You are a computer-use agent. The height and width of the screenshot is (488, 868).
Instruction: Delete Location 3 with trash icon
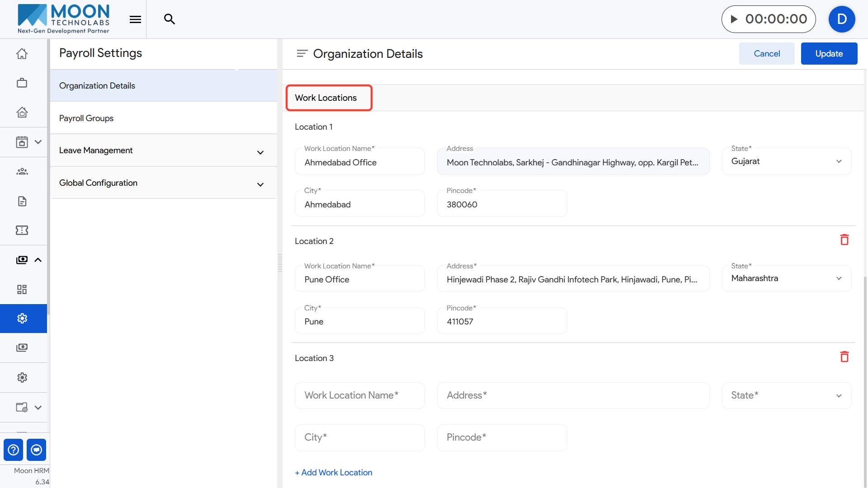[x=844, y=357]
